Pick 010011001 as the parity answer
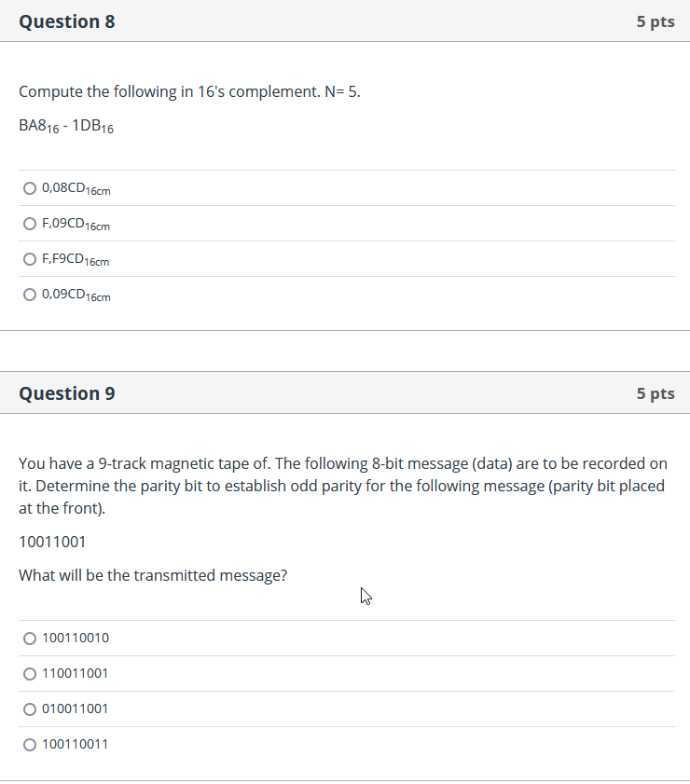This screenshot has width=690, height=784. point(75,708)
